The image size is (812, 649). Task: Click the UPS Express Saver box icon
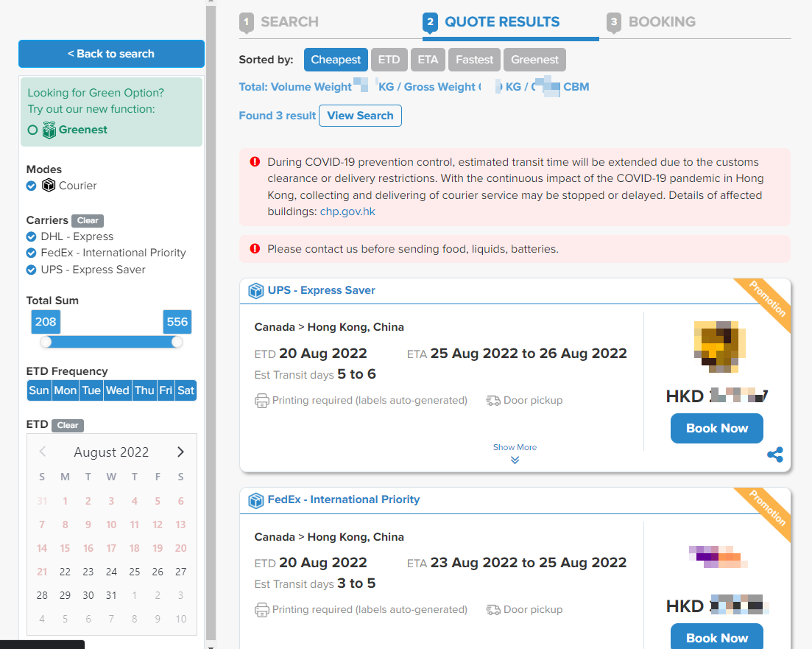click(256, 291)
